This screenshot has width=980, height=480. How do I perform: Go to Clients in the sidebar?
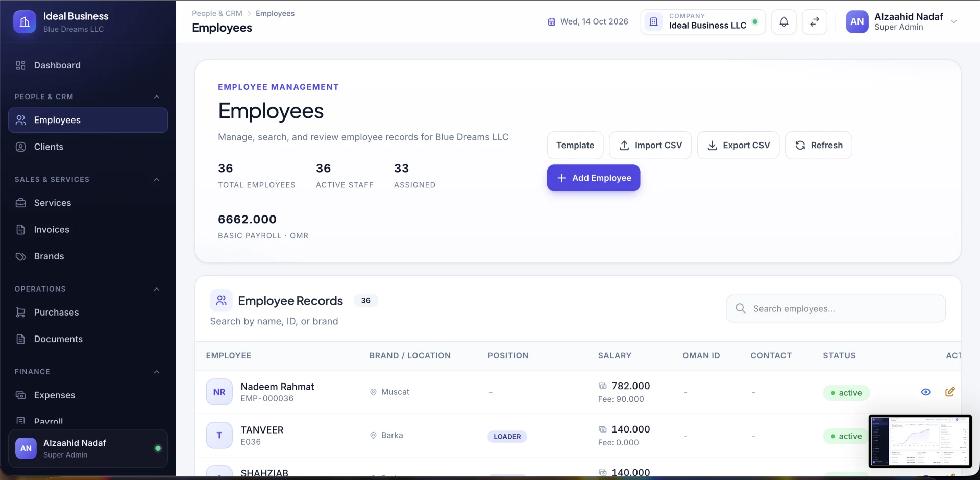(88, 147)
